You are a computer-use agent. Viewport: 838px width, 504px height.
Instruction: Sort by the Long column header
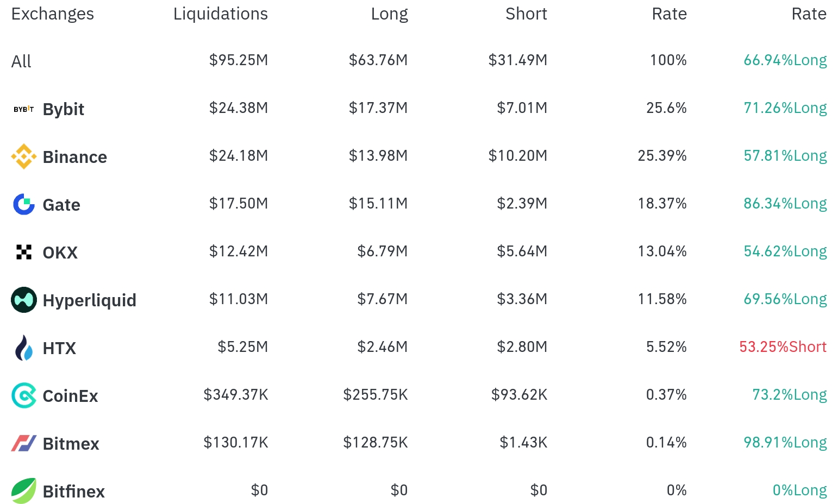point(389,14)
